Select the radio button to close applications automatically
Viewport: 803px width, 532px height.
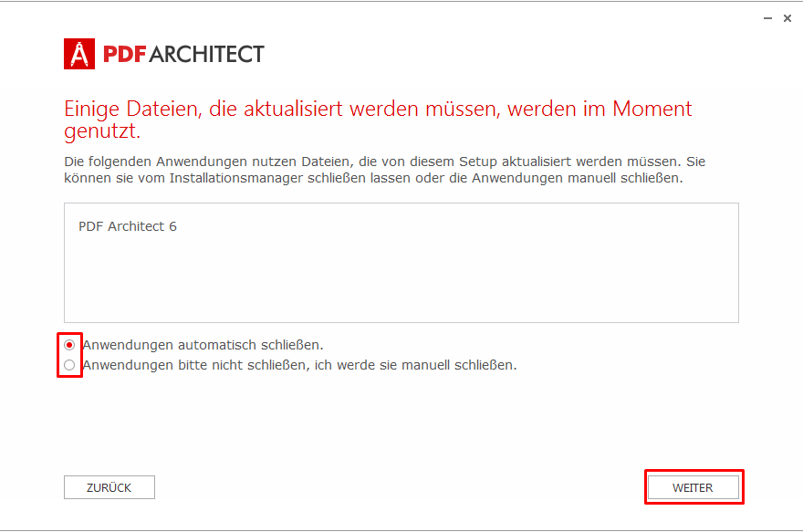tap(69, 345)
